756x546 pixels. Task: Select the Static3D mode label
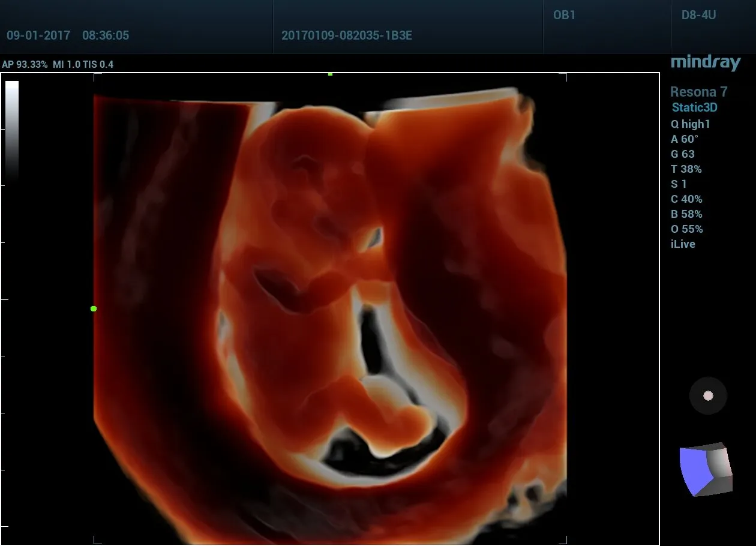point(694,108)
